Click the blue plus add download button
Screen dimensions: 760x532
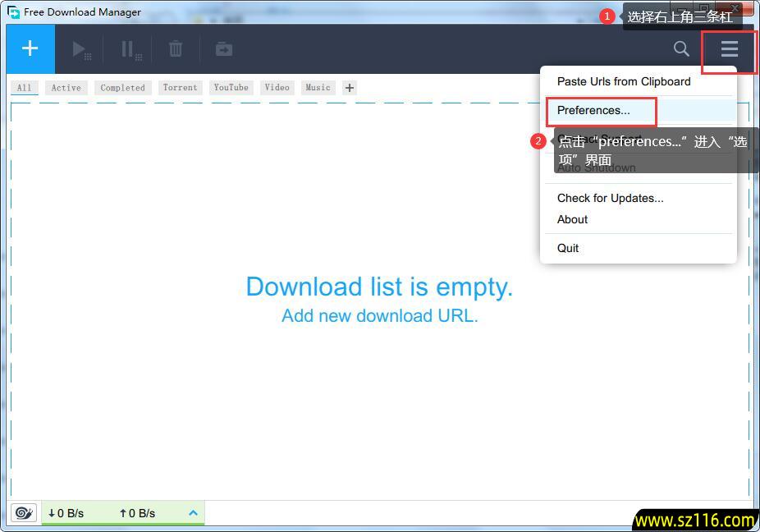pyautogui.click(x=30, y=49)
